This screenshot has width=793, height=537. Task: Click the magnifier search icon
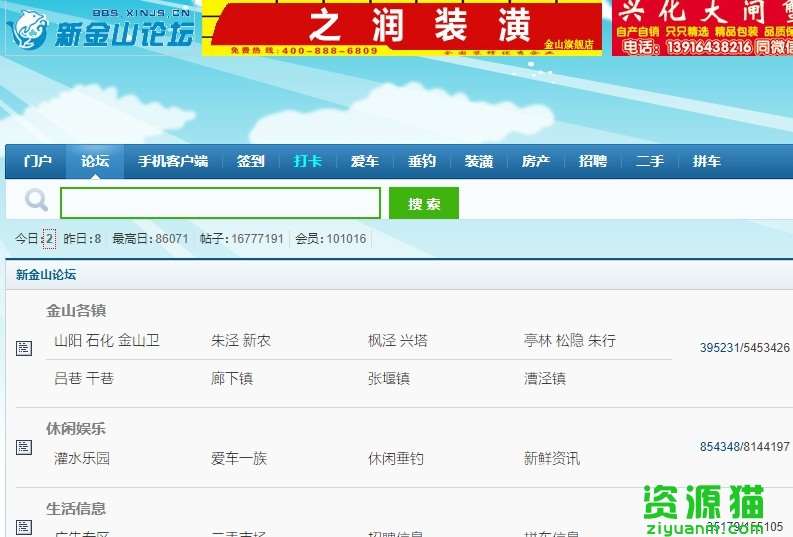[x=36, y=201]
